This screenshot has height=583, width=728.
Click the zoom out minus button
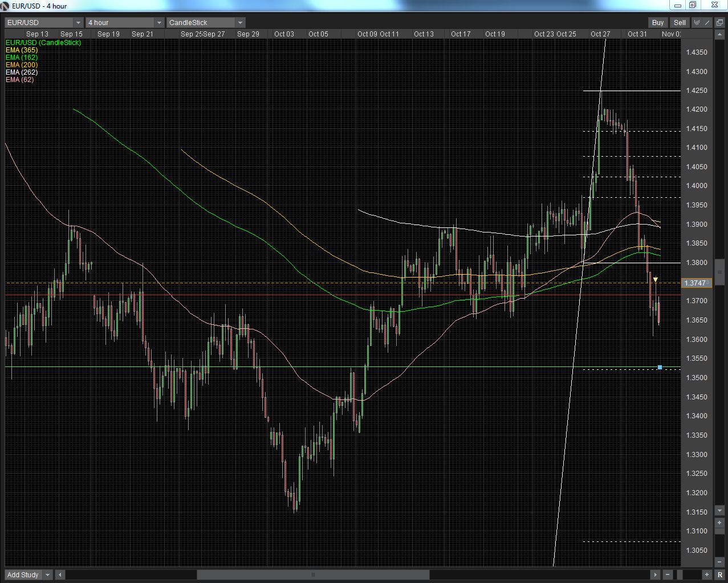[x=667, y=574]
